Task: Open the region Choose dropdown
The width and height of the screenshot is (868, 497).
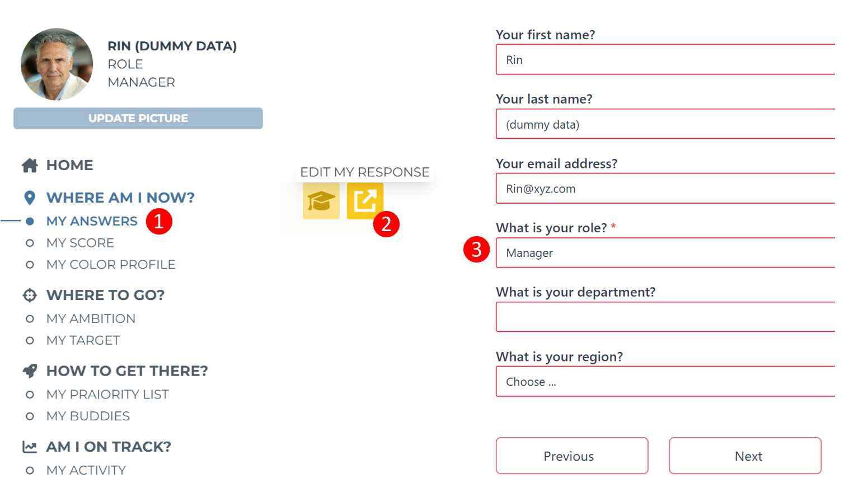Action: (x=665, y=382)
